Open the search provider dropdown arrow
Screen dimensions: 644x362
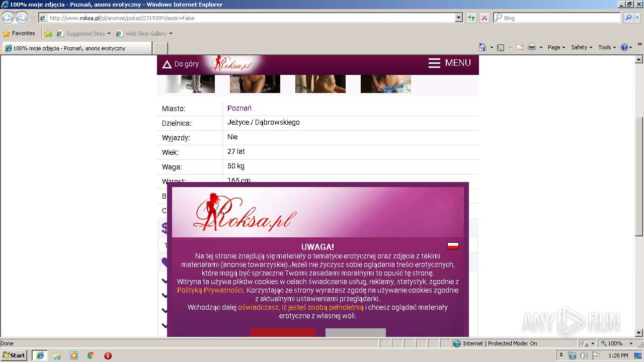coord(637,18)
